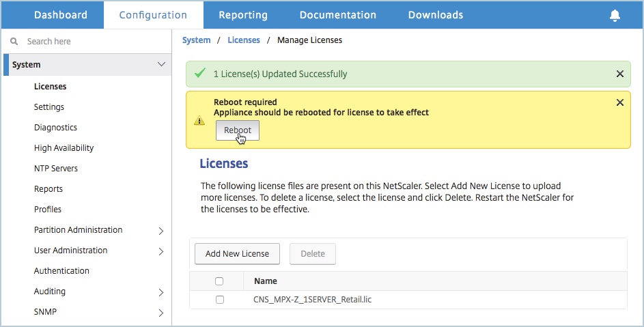Click the yellow warning triangle icon
The height and width of the screenshot is (327, 644).
pyautogui.click(x=199, y=121)
